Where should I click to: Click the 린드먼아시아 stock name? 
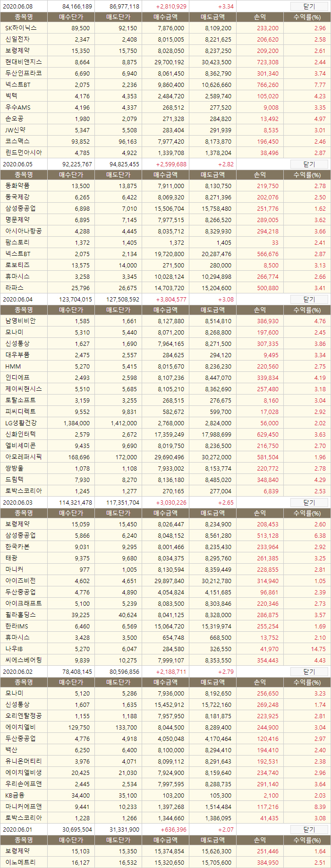point(24,153)
